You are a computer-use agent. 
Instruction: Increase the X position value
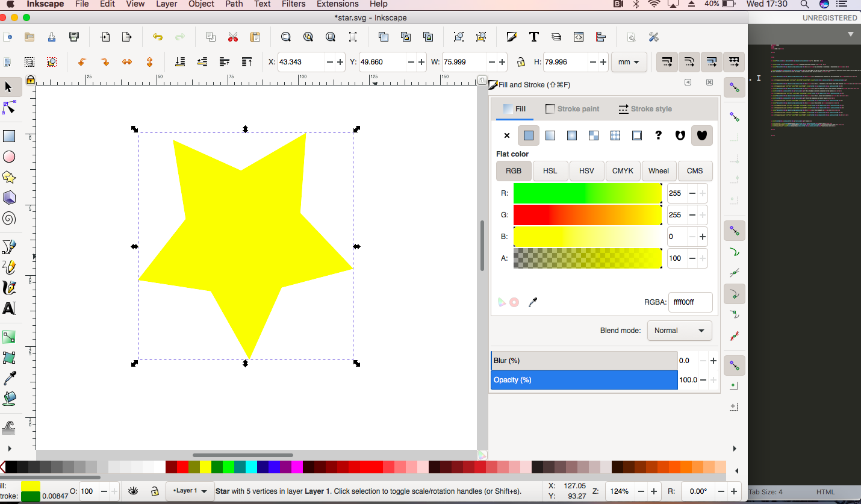pyautogui.click(x=340, y=62)
